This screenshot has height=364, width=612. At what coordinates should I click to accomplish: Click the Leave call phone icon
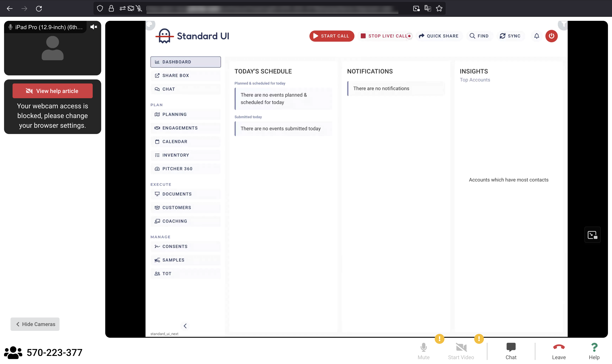tap(559, 347)
